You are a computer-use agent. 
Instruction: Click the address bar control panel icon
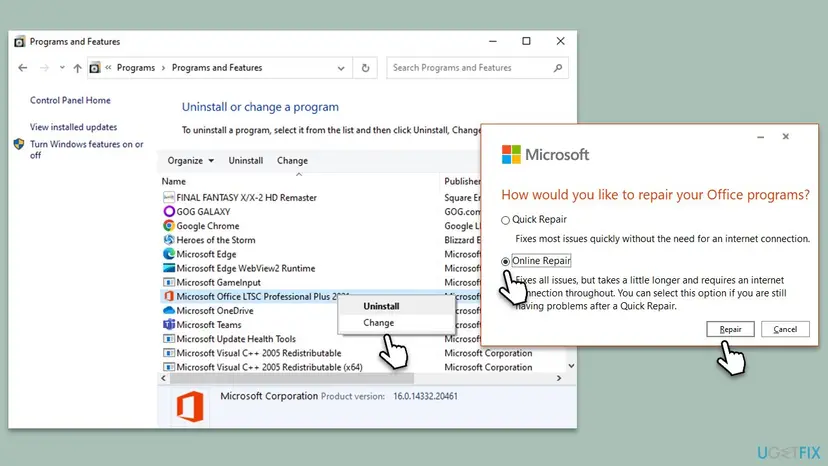pyautogui.click(x=95, y=68)
